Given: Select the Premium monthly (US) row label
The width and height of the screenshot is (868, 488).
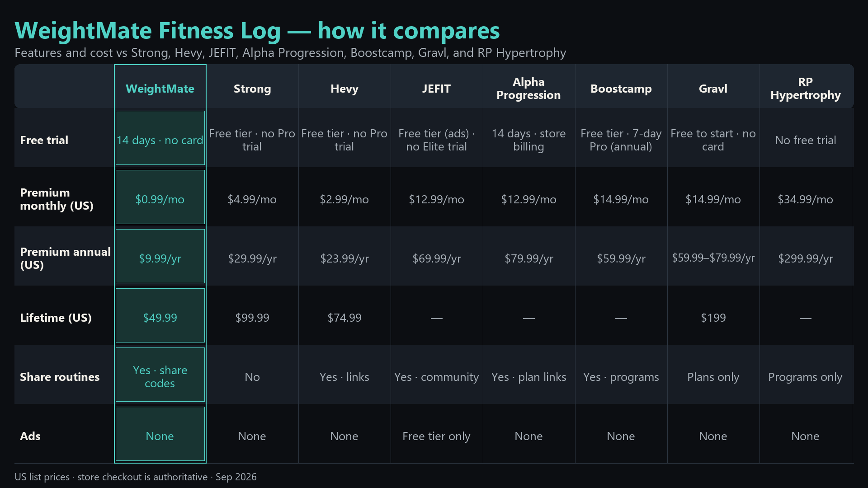Looking at the screenshot, I should pyautogui.click(x=57, y=199).
